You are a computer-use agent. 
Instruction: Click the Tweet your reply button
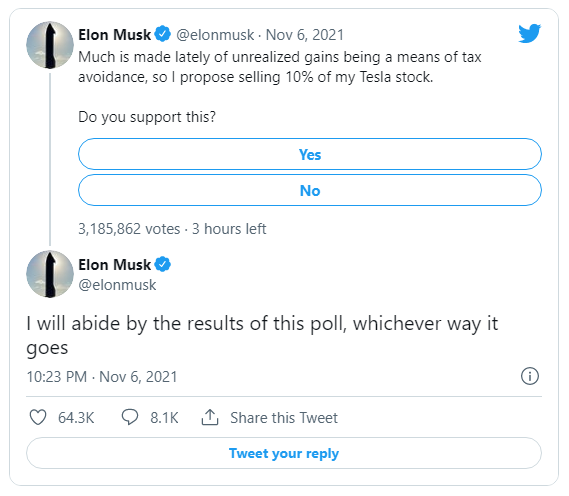pyautogui.click(x=284, y=453)
